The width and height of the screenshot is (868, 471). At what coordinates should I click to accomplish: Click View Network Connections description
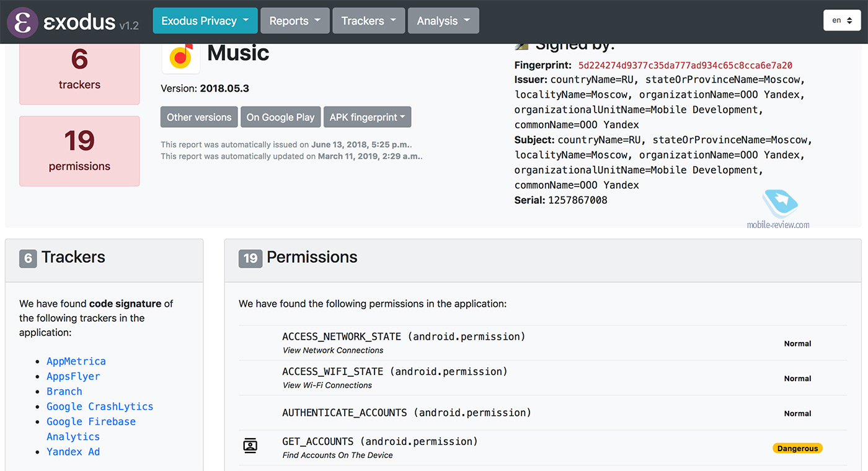[x=333, y=350]
